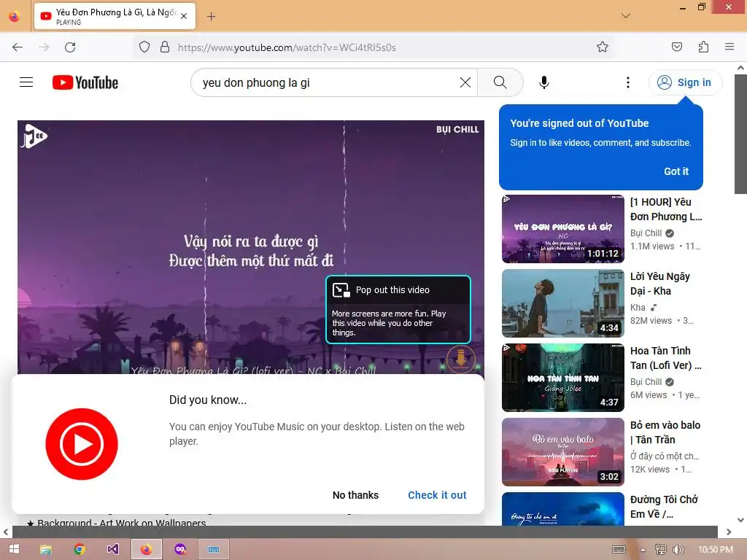Save page to Pocket icon
This screenshot has width=747, height=560.
tap(676, 47)
